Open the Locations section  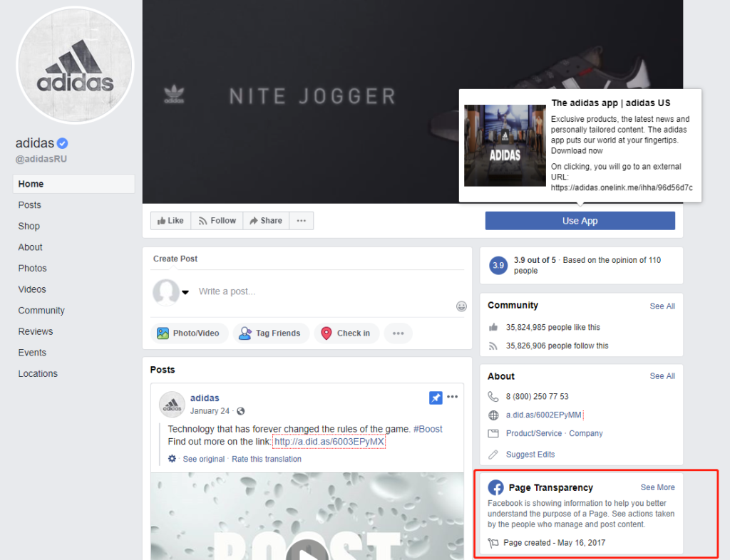(38, 373)
